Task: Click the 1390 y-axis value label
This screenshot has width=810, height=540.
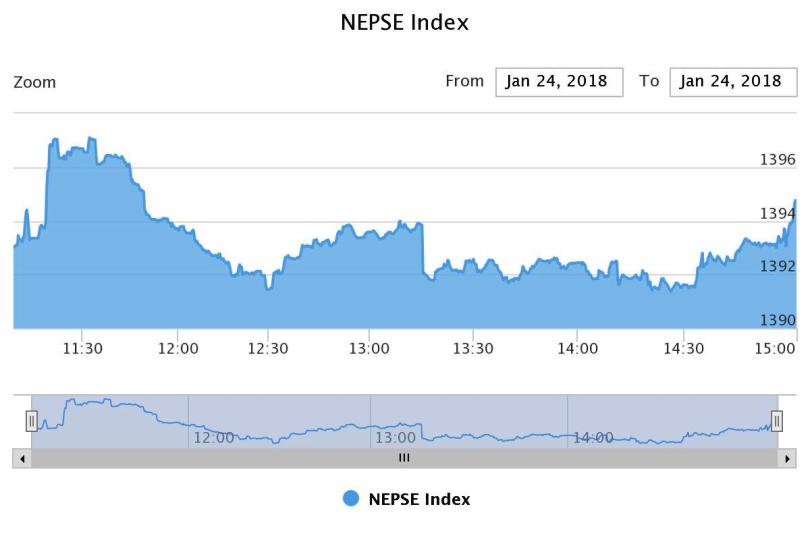Action: (777, 320)
